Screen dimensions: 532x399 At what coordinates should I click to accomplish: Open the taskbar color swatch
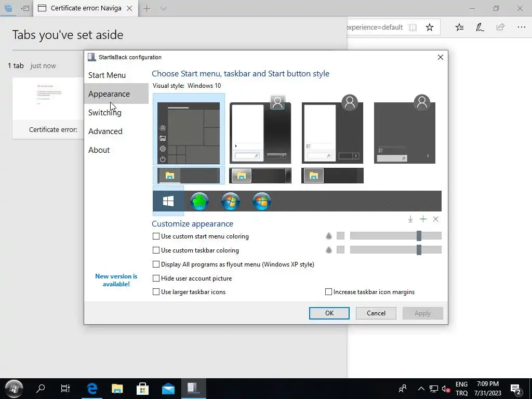[x=341, y=250]
